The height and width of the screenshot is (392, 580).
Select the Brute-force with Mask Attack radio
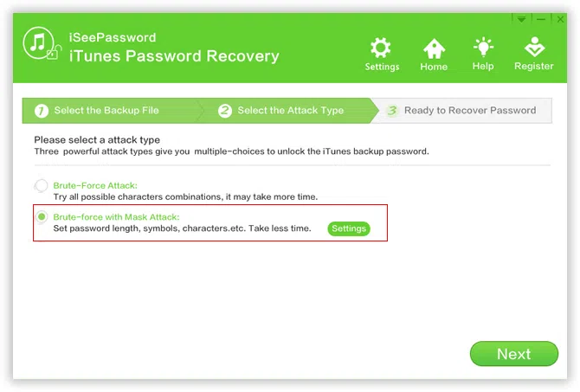[41, 217]
